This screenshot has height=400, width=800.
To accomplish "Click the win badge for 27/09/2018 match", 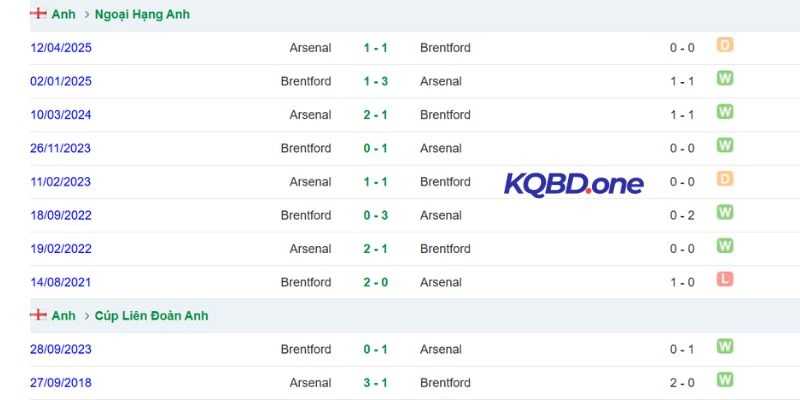I will (x=725, y=380).
